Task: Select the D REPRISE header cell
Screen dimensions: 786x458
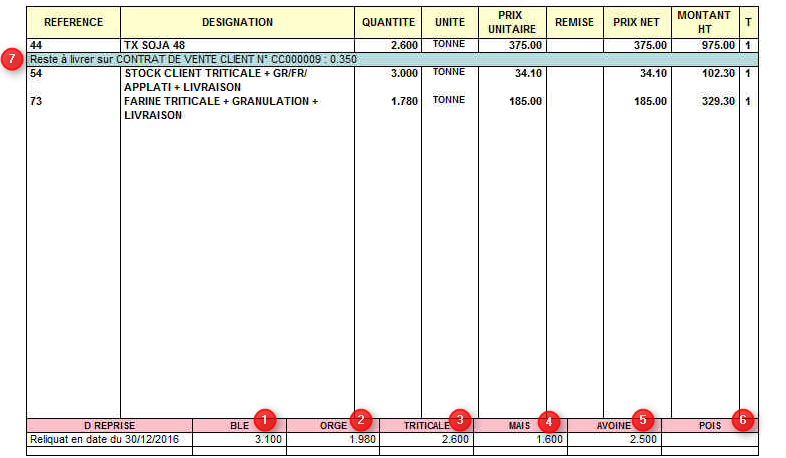Action: (x=109, y=426)
